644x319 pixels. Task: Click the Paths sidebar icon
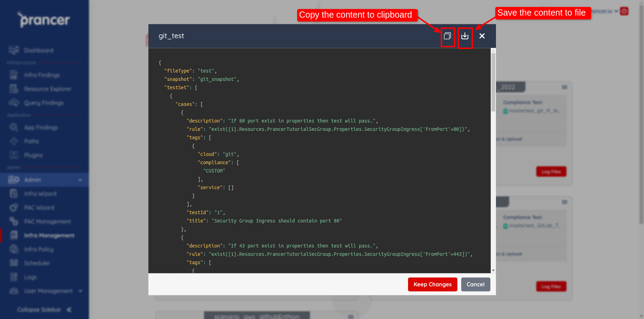[14, 141]
